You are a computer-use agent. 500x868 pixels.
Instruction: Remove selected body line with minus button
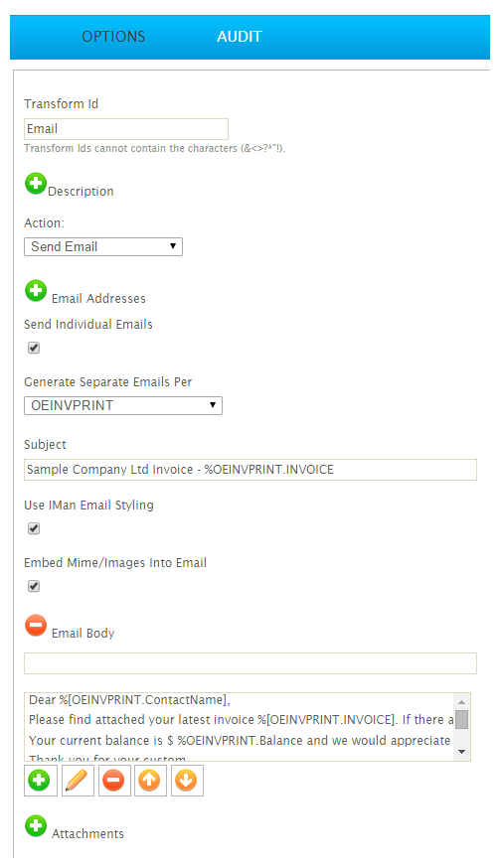[x=114, y=781]
